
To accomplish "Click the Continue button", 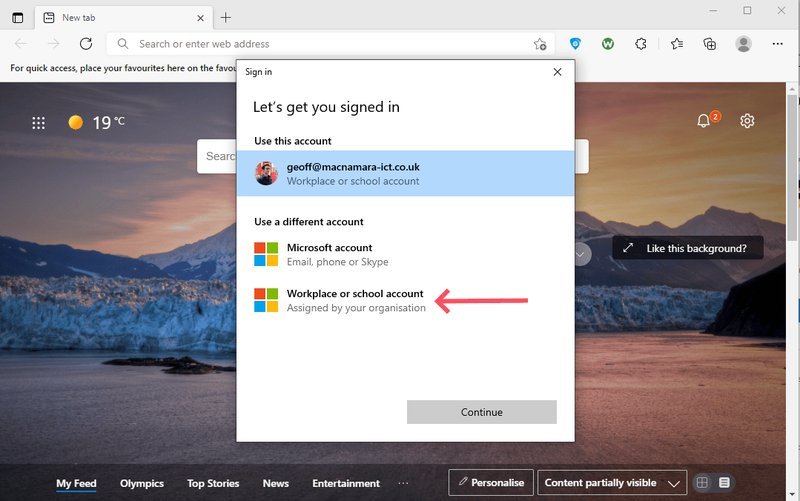I will [482, 412].
